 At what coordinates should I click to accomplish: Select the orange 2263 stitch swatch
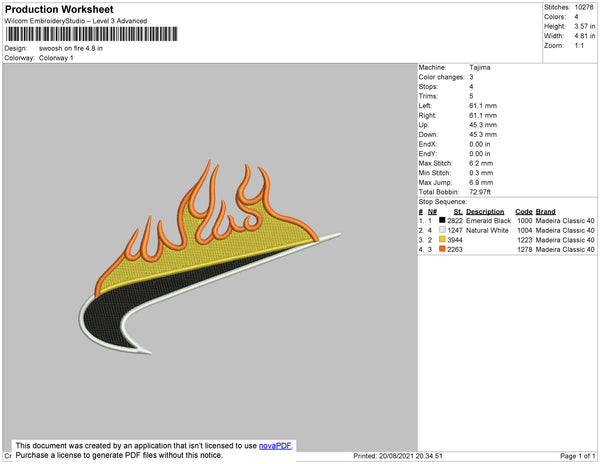[x=442, y=249]
